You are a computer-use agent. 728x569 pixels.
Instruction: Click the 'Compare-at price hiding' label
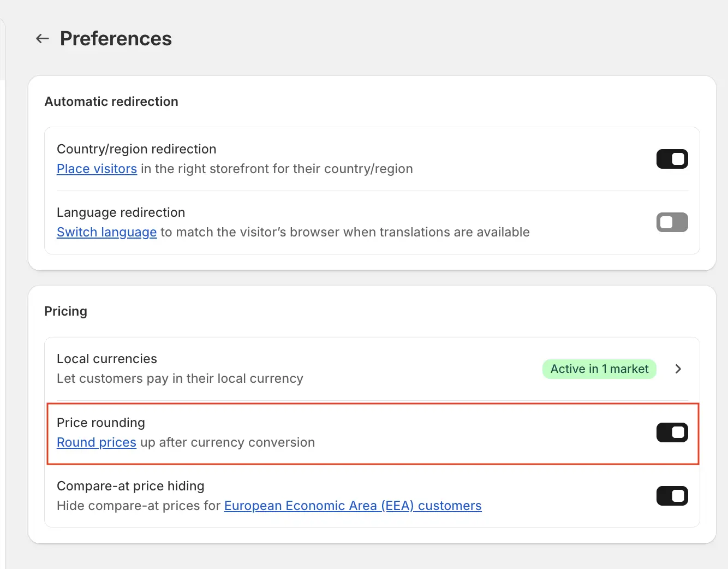[x=130, y=486]
